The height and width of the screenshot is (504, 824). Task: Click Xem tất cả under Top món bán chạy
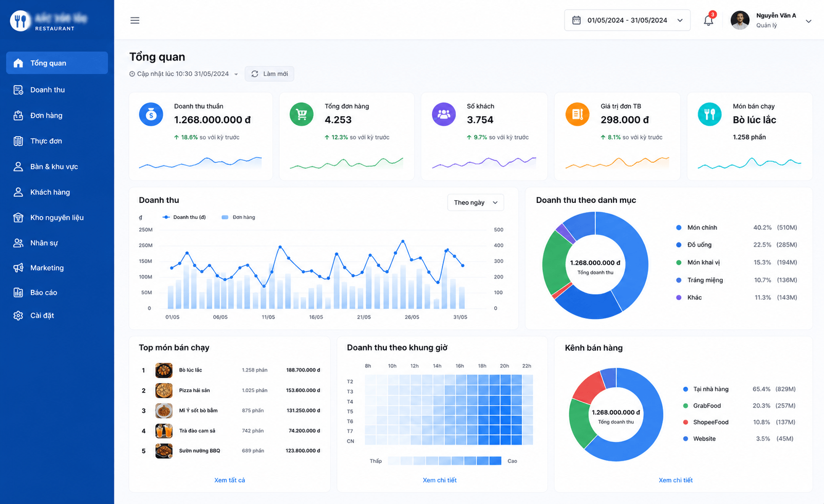tap(230, 480)
